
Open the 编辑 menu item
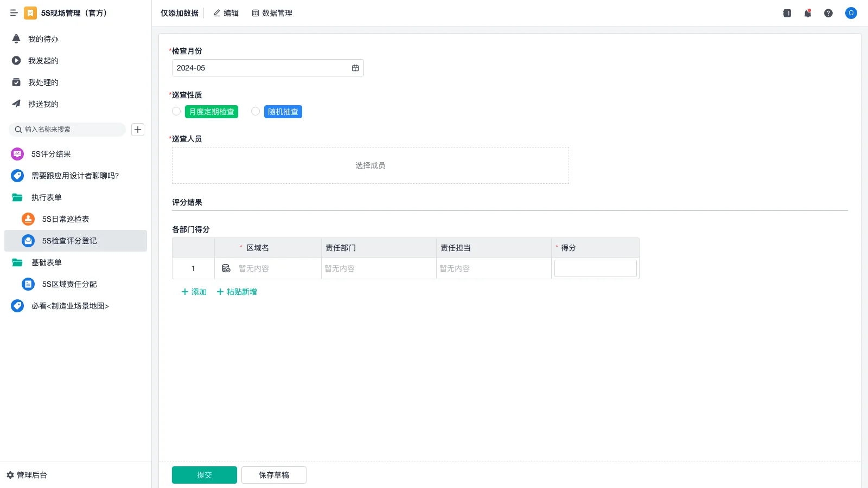(x=226, y=13)
